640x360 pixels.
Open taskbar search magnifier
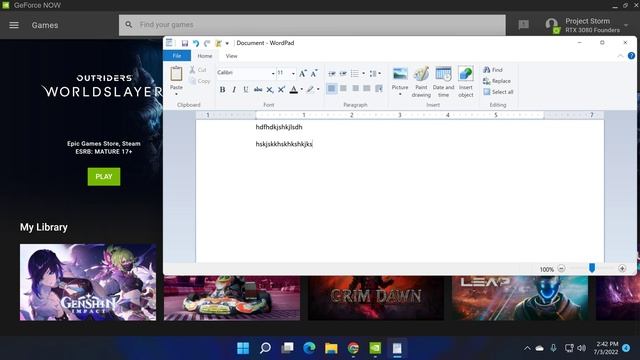pos(265,348)
